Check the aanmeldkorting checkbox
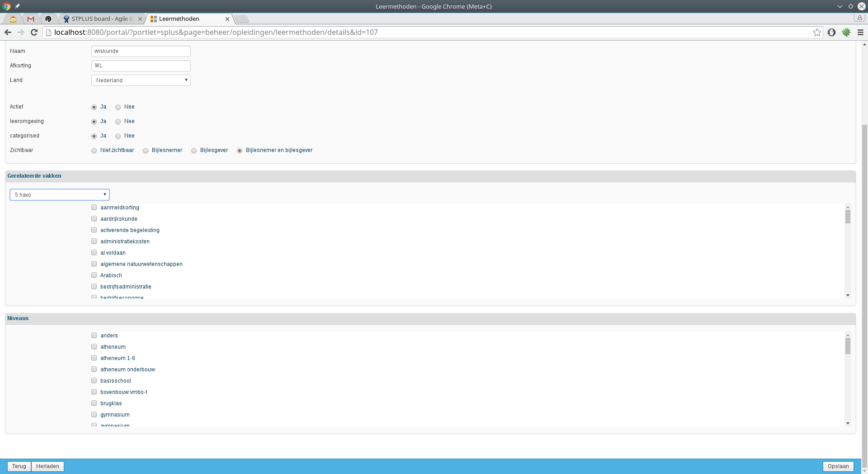The image size is (868, 474). coord(94,207)
